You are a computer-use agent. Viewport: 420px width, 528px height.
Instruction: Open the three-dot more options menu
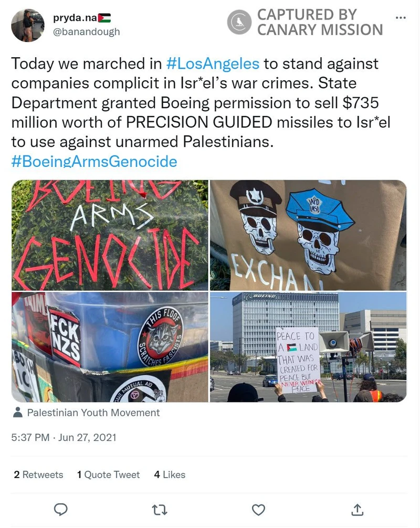pos(401,17)
